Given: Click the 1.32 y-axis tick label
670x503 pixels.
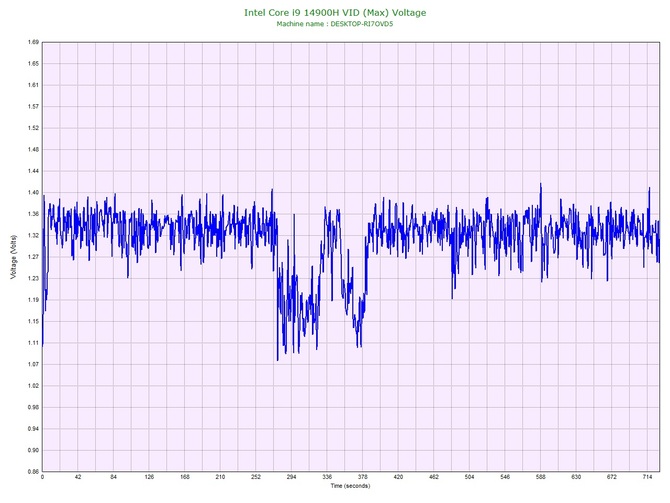Looking at the screenshot, I should 33,235.
